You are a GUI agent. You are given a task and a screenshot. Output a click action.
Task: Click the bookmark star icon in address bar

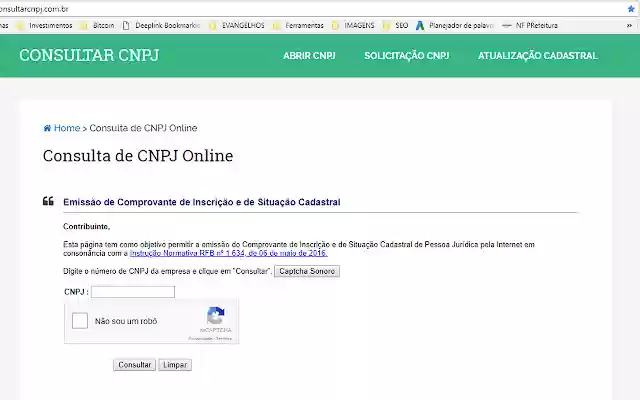pyautogui.click(x=631, y=9)
